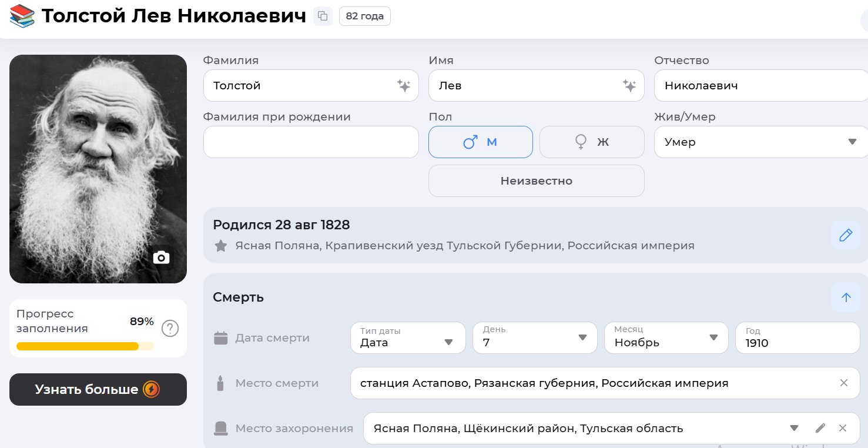The image size is (868, 448).
Task: Click the Имя input field with Лев
Action: pyautogui.click(x=537, y=86)
